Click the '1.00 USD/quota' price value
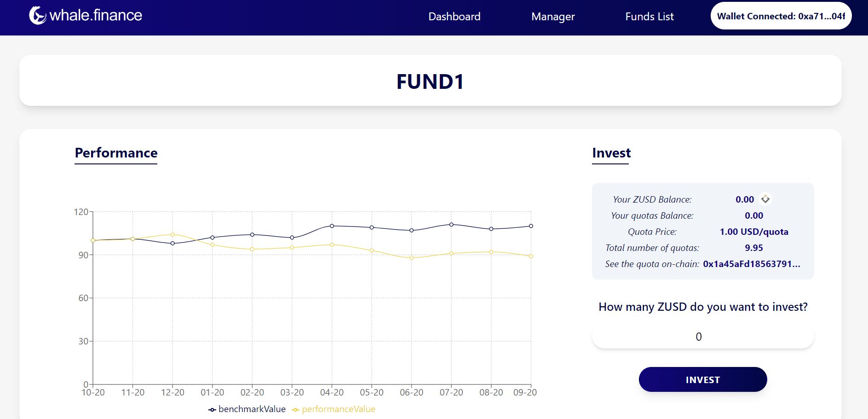This screenshot has width=868, height=419. click(x=754, y=232)
